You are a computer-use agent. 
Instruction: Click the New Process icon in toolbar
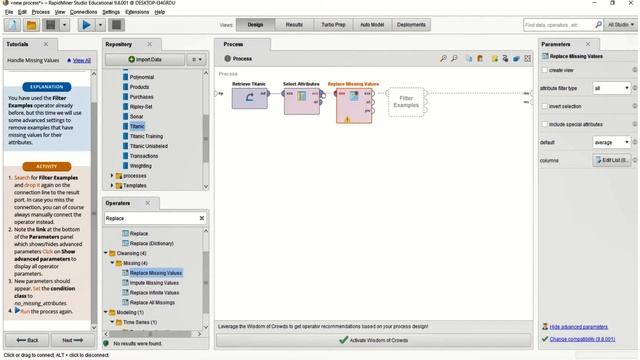point(13,25)
